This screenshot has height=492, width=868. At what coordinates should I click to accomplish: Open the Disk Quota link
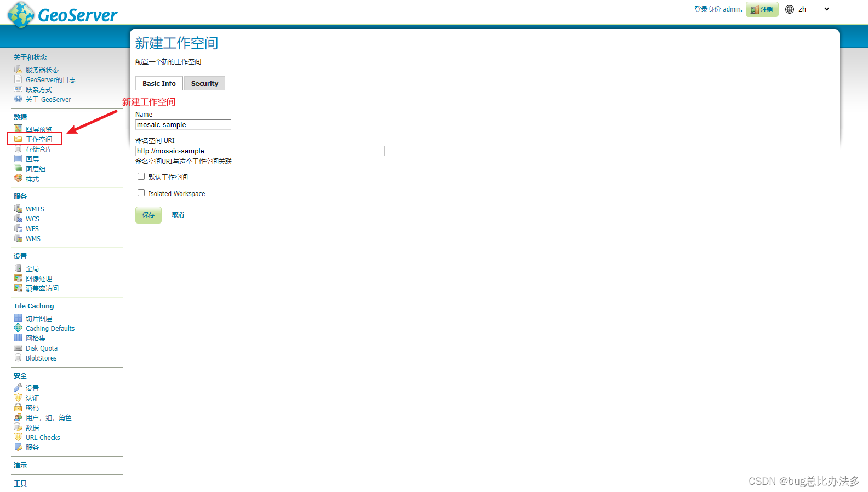tap(42, 348)
